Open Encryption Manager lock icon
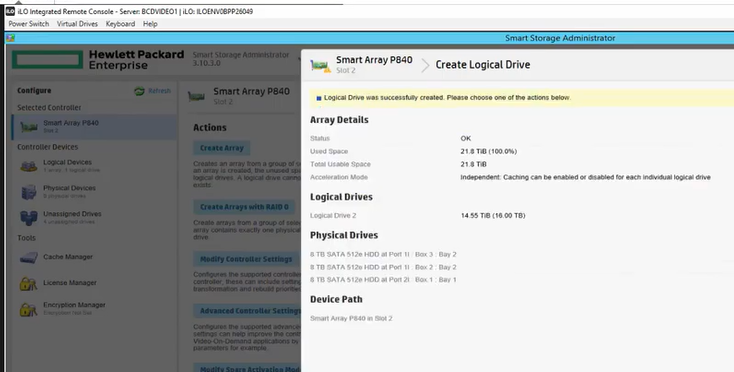Image resolution: width=734 pixels, height=372 pixels. tap(28, 309)
